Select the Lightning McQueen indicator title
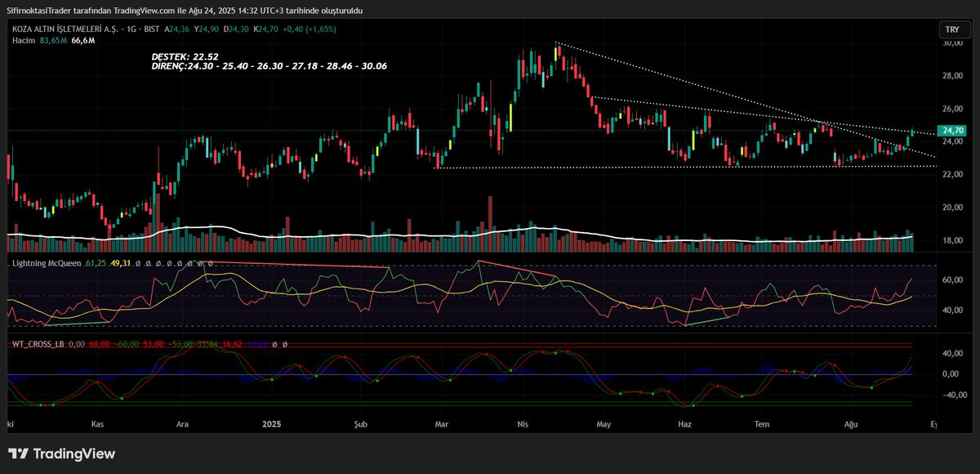 tap(47, 264)
